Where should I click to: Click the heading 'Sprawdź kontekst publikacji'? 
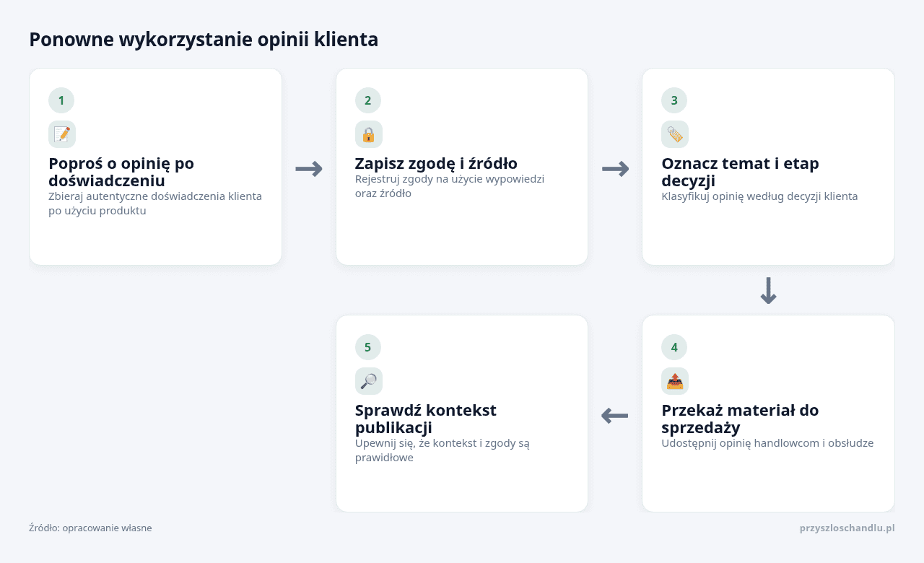pyautogui.click(x=426, y=419)
